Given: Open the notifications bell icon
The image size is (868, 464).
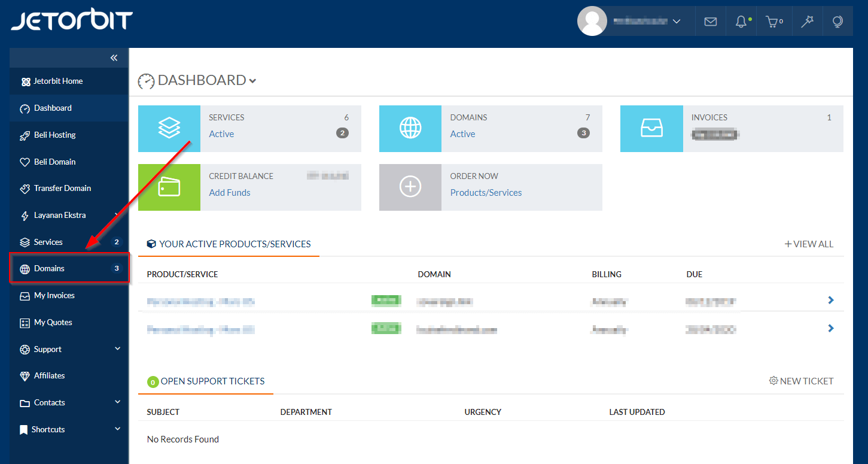Looking at the screenshot, I should pyautogui.click(x=741, y=22).
